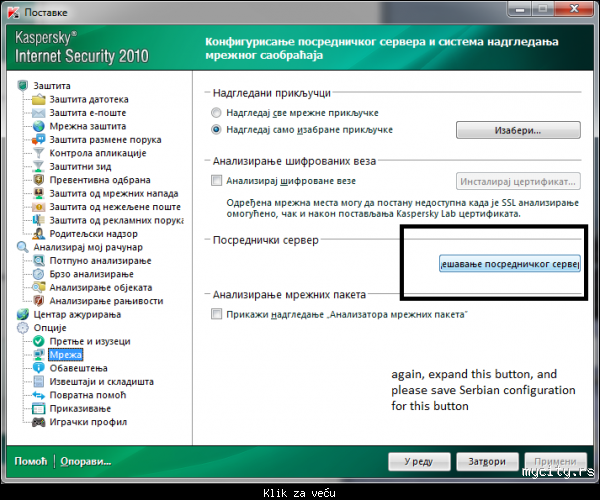Click the Приказивање window icon
Viewport: 600px width, 500px height.
[39, 409]
